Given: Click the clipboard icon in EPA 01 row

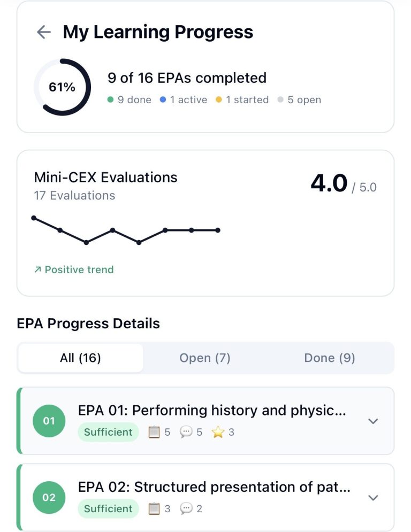Looking at the screenshot, I should click(x=154, y=432).
